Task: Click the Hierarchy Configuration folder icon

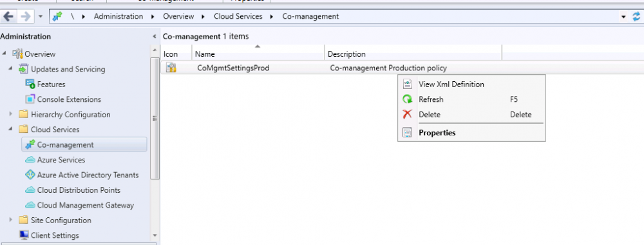Action: (x=23, y=114)
